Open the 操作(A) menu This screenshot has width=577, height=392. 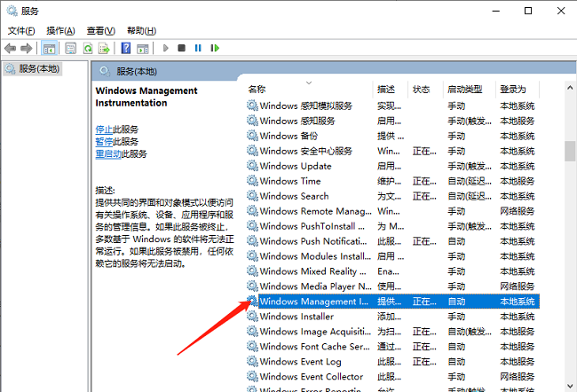pos(60,30)
